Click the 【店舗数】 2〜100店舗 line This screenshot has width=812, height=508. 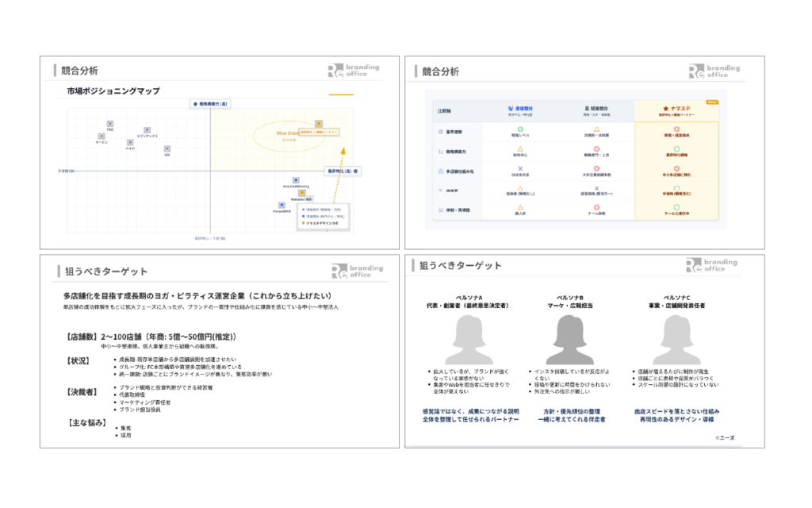click(x=151, y=337)
